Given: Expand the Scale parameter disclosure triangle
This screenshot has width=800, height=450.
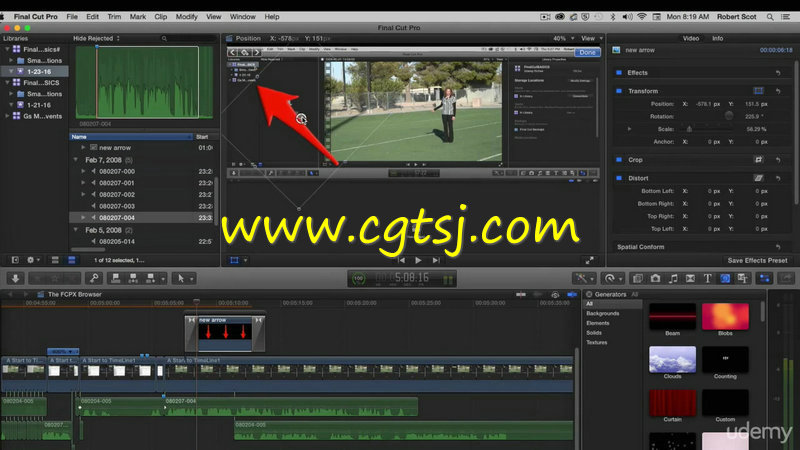Looking at the screenshot, I should coord(629,129).
